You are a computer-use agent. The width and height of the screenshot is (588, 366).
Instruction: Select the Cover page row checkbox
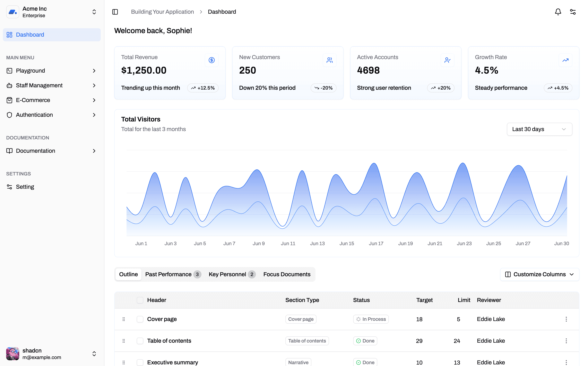click(140, 319)
